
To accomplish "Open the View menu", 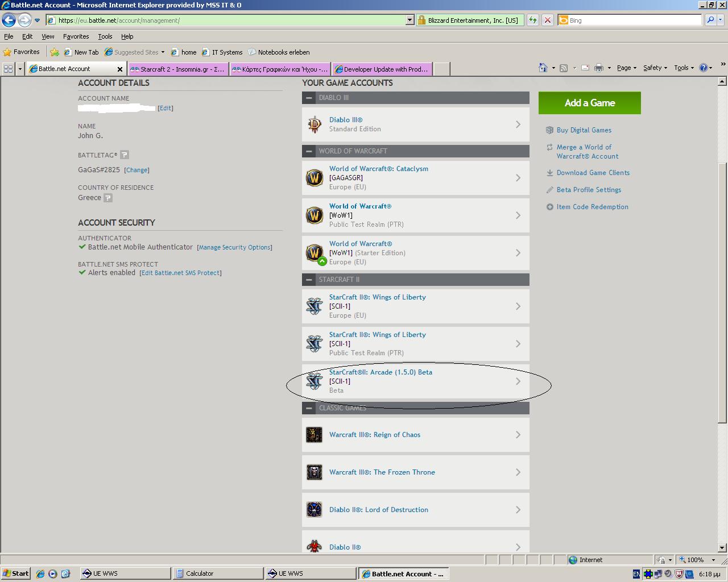I will [x=48, y=36].
